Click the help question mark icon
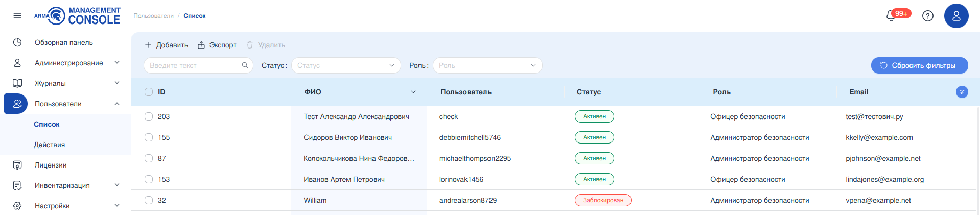 [927, 16]
